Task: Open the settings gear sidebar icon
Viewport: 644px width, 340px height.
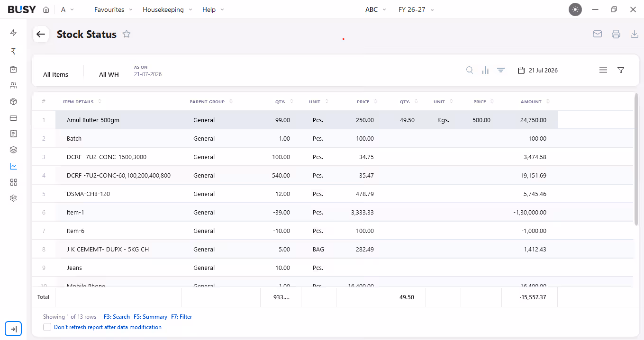Action: pos(13,198)
